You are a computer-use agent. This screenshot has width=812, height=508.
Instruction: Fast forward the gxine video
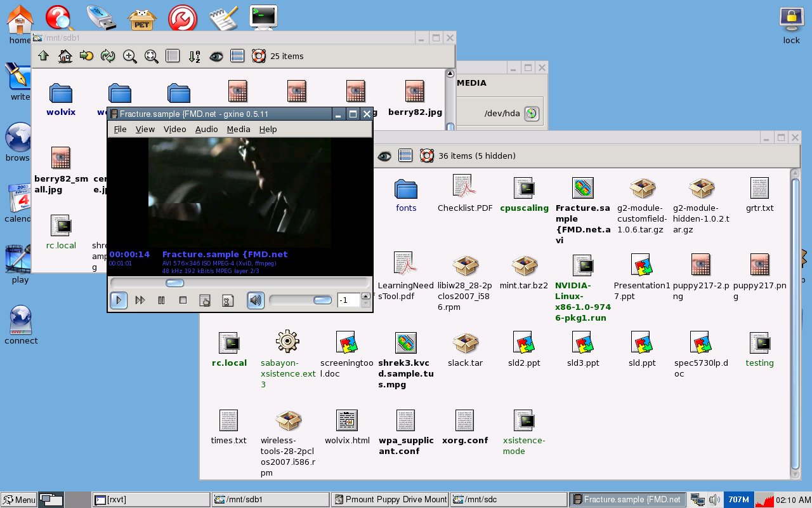tap(140, 300)
